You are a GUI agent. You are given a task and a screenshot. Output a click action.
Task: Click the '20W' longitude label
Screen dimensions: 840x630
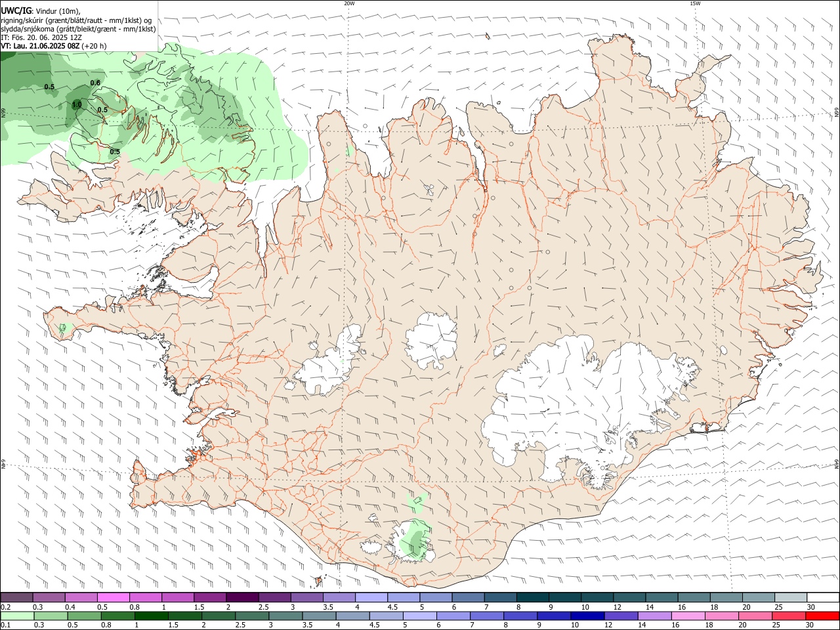[349, 3]
